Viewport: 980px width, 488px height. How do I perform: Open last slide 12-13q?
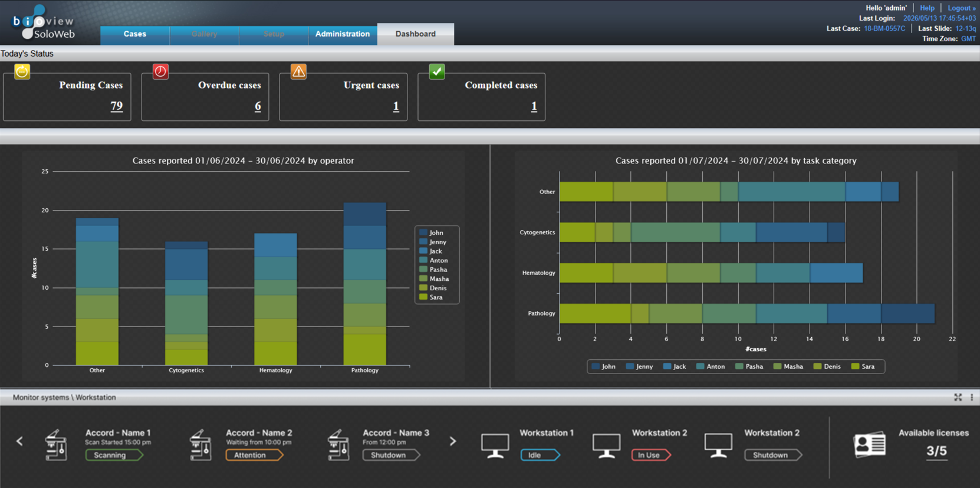tap(966, 28)
